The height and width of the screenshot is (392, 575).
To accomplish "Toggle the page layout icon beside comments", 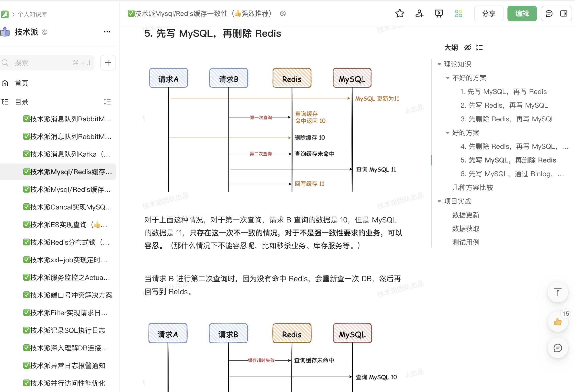I will 563,14.
